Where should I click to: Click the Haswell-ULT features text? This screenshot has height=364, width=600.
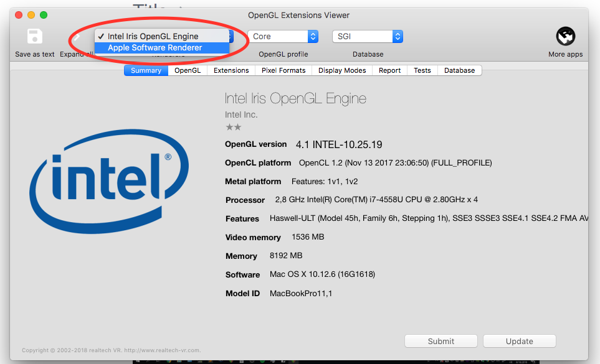(429, 218)
